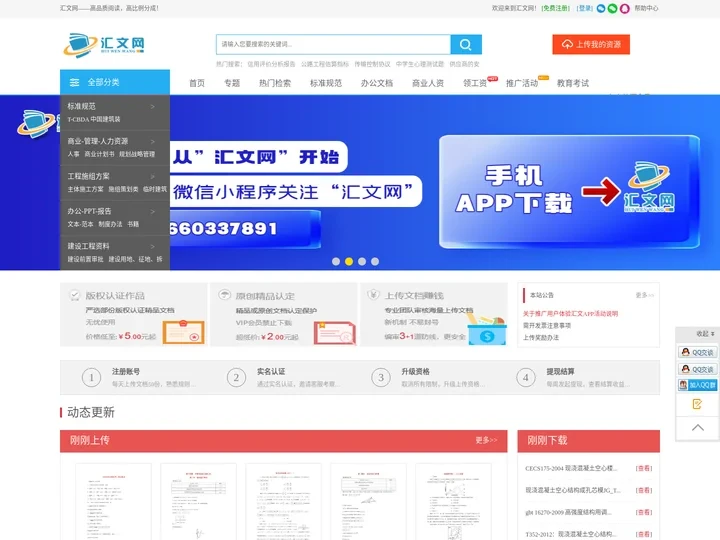Click the feedback edit note icon in side panel
Image resolution: width=720 pixels, height=540 pixels.
tap(697, 404)
